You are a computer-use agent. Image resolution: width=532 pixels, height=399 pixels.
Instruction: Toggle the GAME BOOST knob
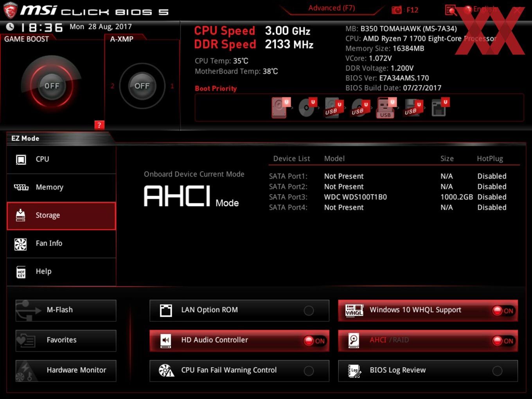click(x=52, y=86)
